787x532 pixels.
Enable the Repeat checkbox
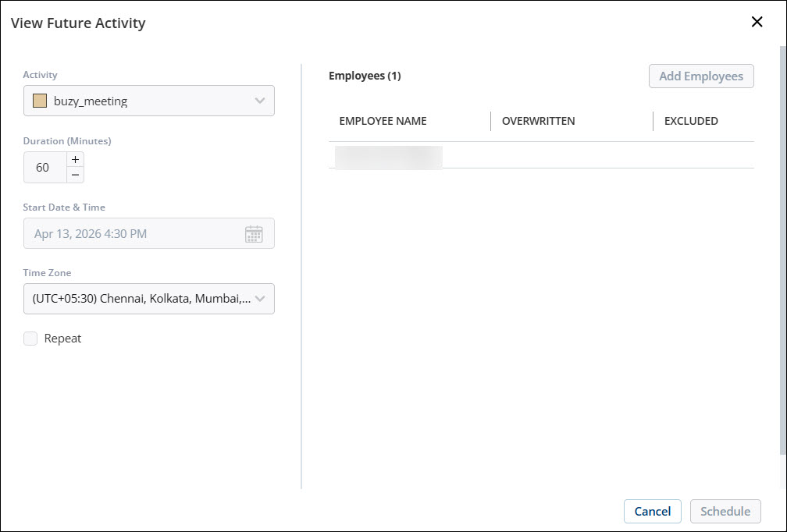(x=30, y=339)
